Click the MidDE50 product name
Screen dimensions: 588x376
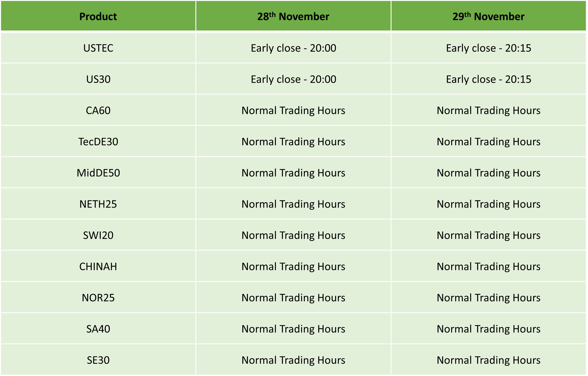tap(98, 173)
